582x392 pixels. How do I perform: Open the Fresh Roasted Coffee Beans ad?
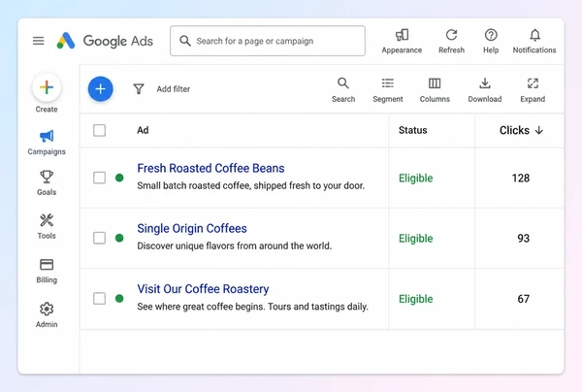coord(210,168)
